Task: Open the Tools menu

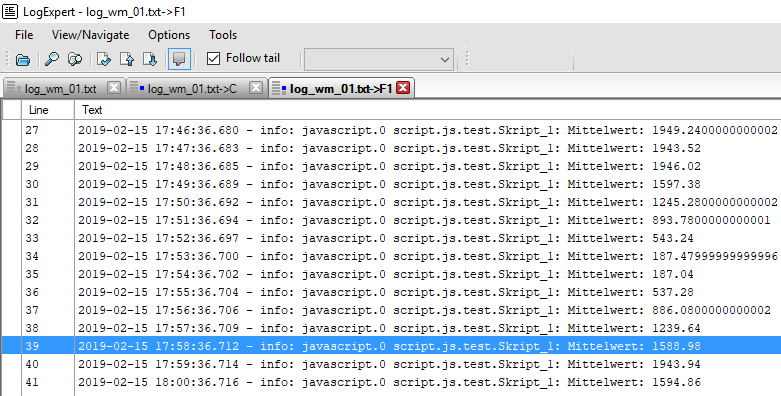Action: coord(223,35)
